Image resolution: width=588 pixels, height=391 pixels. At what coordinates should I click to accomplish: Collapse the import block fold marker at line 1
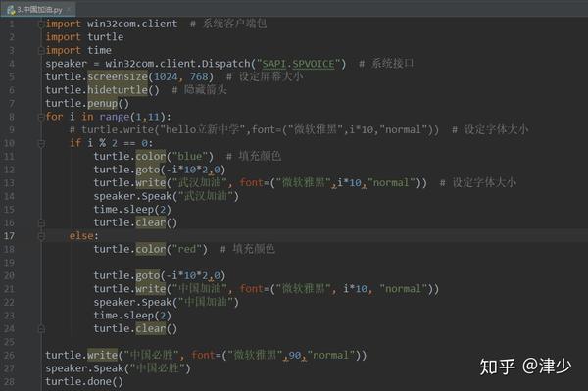pos(41,24)
